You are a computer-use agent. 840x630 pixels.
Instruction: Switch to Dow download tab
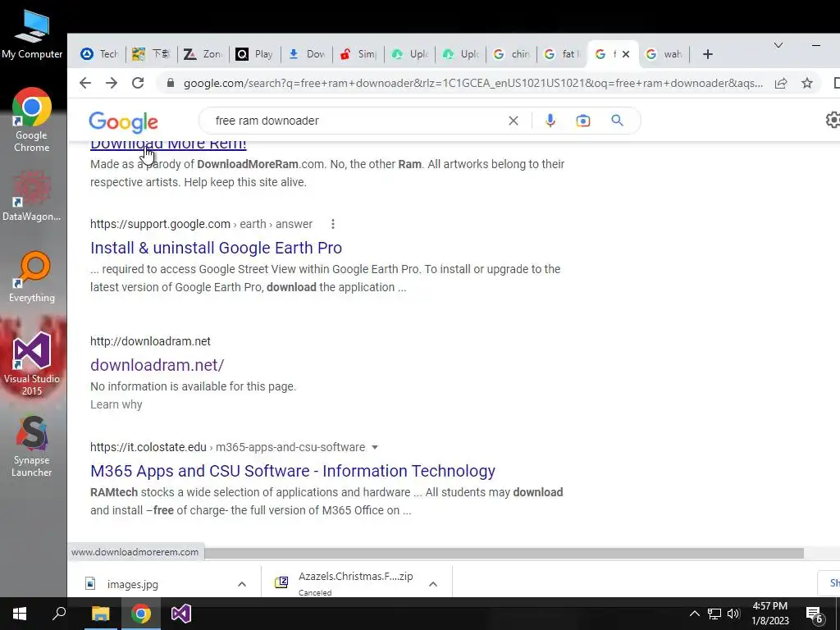(307, 54)
